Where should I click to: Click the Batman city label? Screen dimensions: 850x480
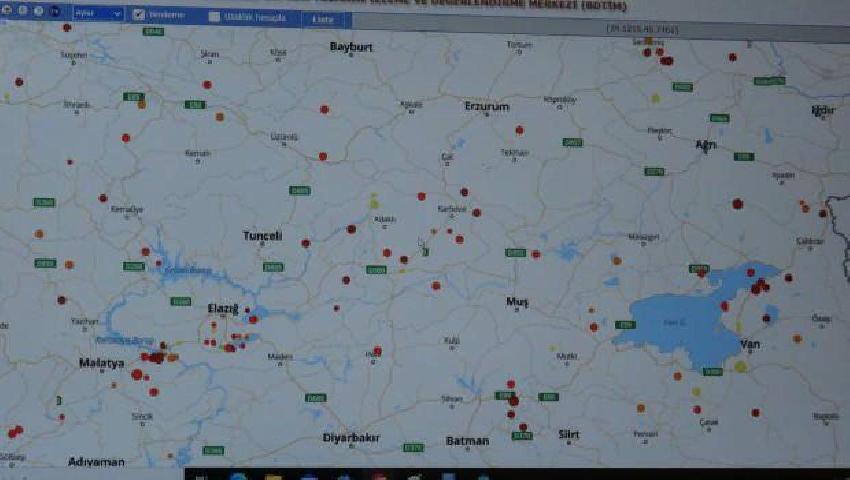[x=467, y=440]
